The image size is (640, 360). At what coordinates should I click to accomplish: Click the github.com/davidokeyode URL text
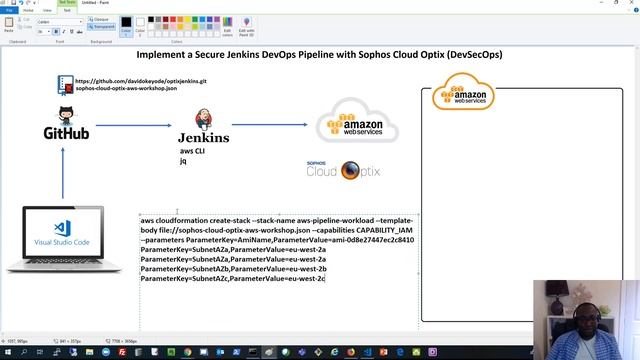[x=141, y=81]
